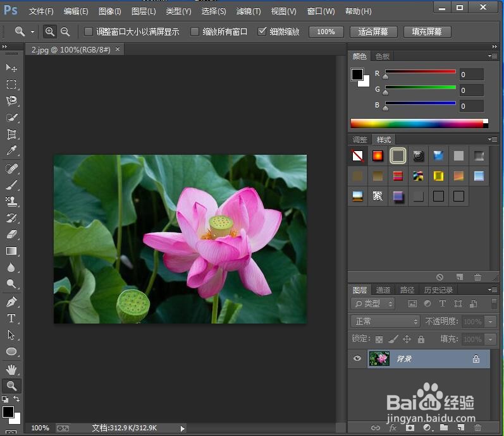Select the Lasso tool
Viewport: 504px width, 436px height.
click(11, 100)
